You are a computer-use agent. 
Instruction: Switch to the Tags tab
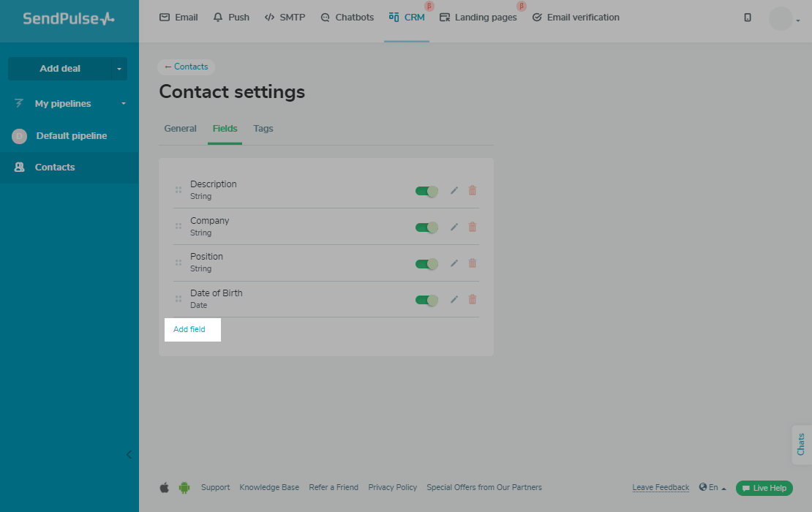(x=263, y=129)
